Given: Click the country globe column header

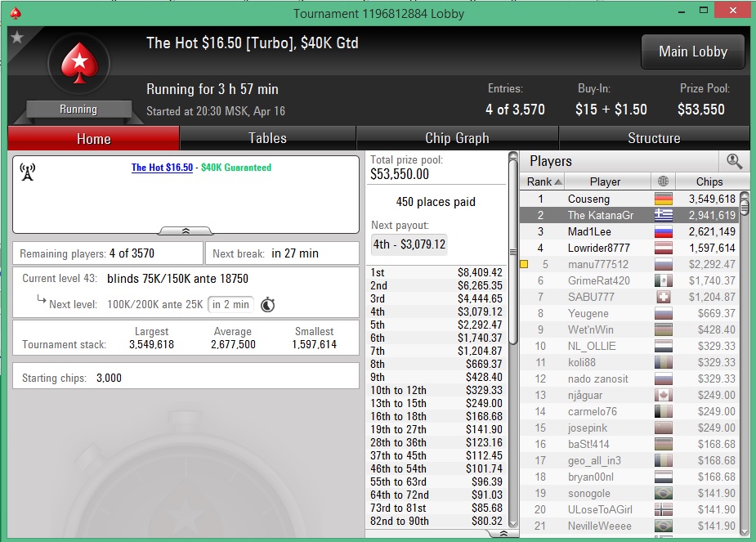Looking at the screenshot, I should point(663,181).
